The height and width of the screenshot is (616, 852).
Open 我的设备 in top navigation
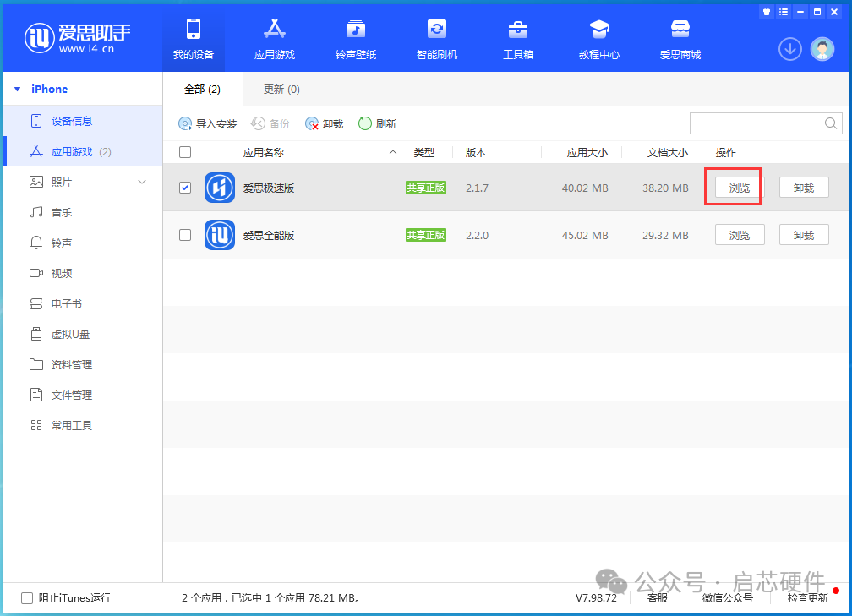[x=194, y=39]
